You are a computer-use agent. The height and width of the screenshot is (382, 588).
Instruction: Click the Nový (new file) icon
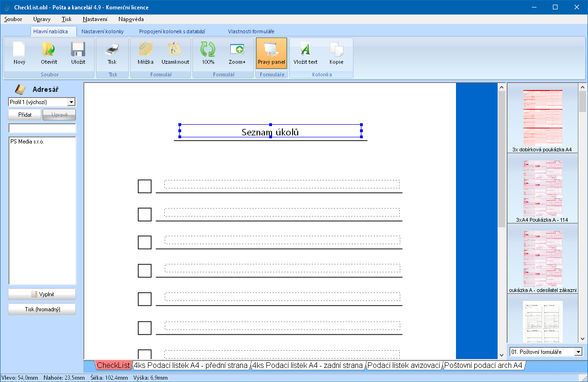19,50
